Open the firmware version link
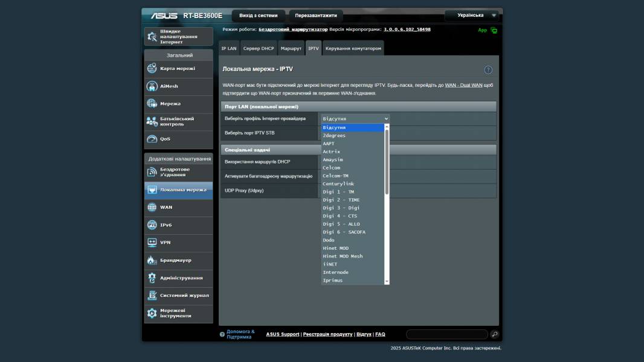 pos(407,30)
